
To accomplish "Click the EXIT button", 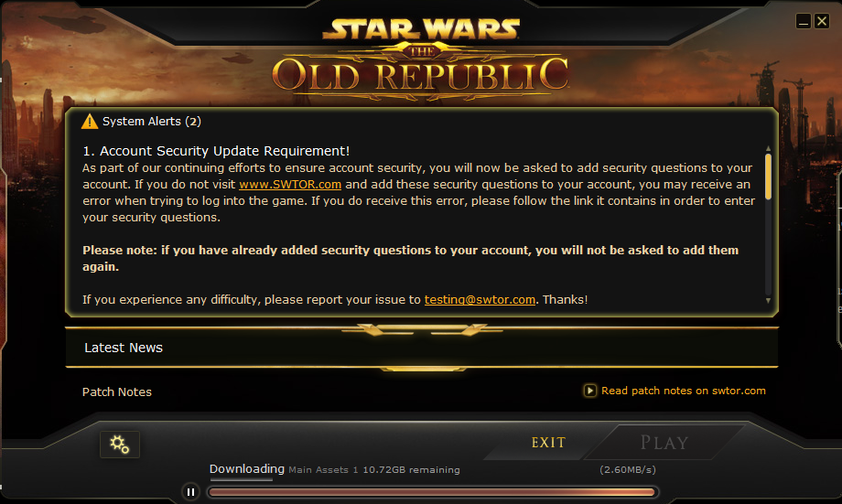I will (548, 443).
